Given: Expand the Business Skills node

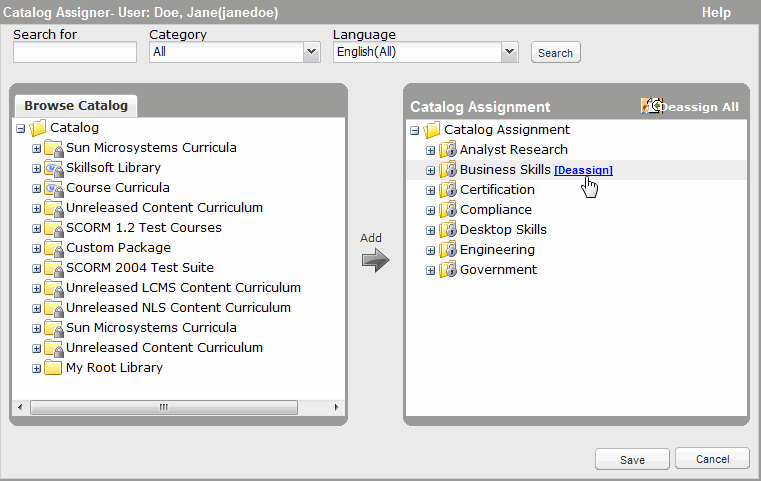Looking at the screenshot, I should point(430,170).
